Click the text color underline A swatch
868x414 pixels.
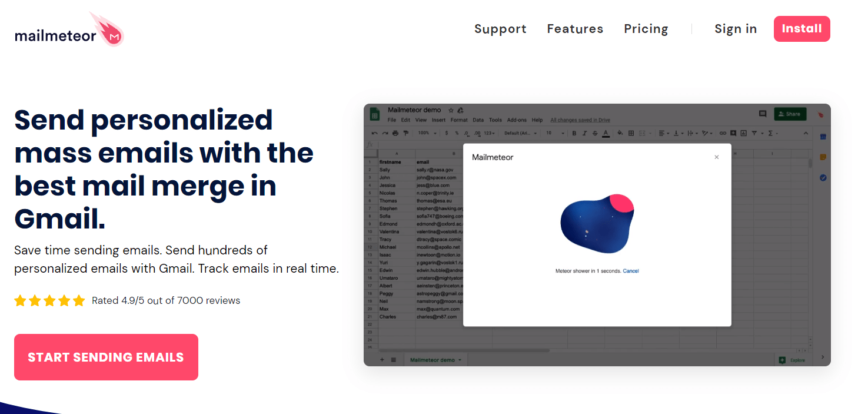click(606, 133)
